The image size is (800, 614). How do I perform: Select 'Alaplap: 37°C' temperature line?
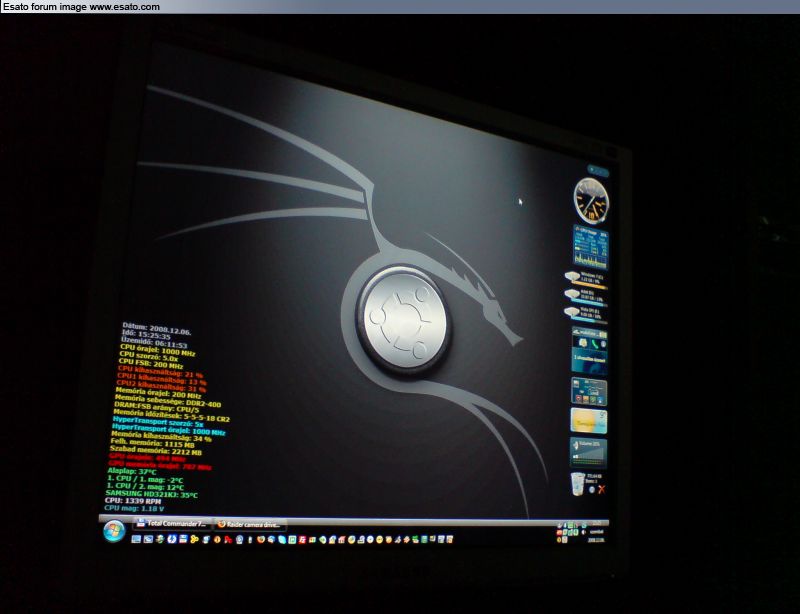point(132,472)
